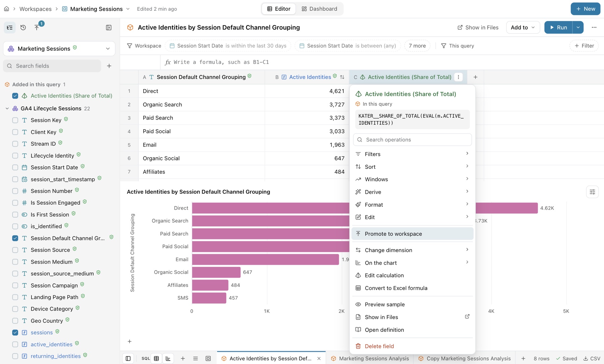Select Promote to workspace menu item
This screenshot has height=364, width=604.
[412, 234]
